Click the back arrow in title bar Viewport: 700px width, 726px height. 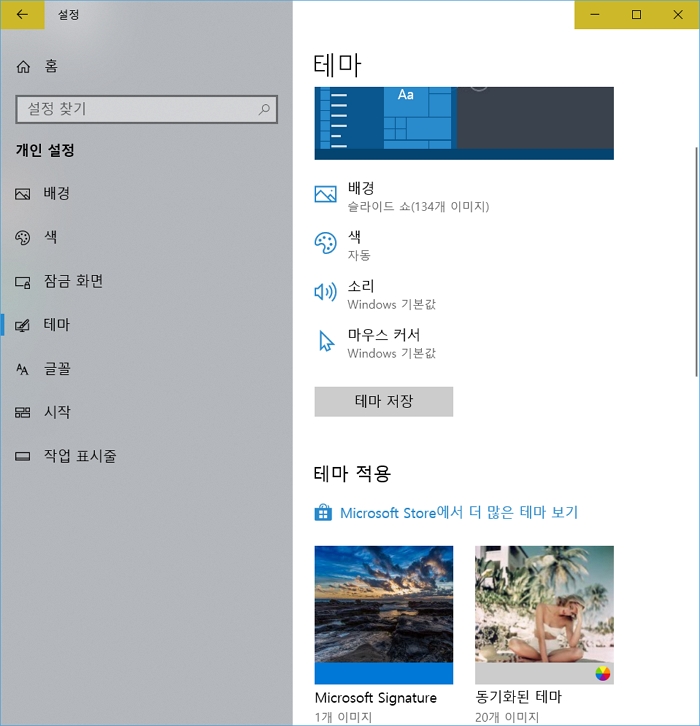tap(23, 15)
